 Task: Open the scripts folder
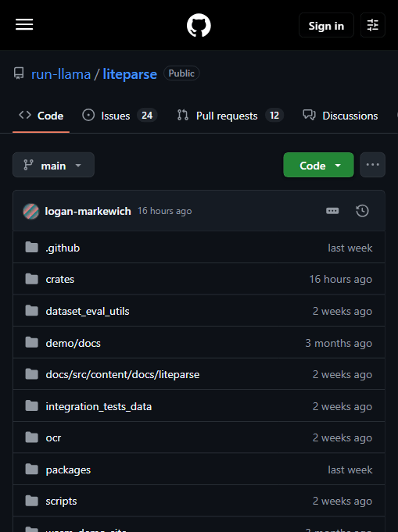click(x=62, y=501)
